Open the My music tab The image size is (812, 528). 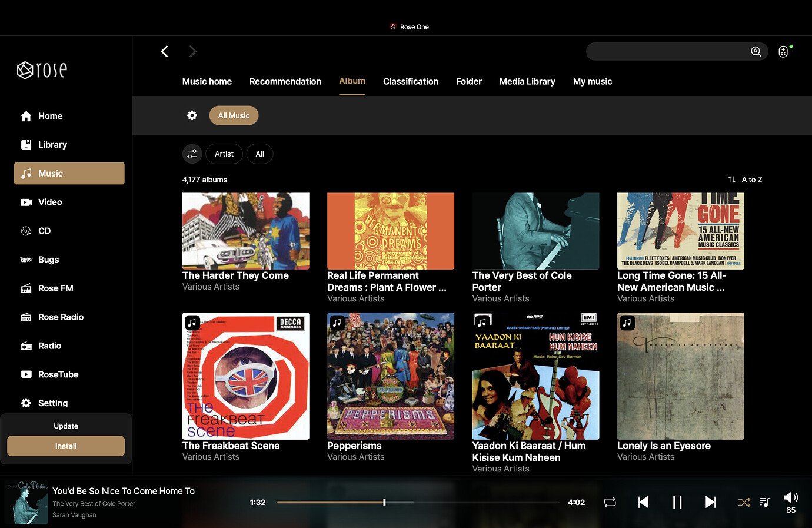[593, 82]
